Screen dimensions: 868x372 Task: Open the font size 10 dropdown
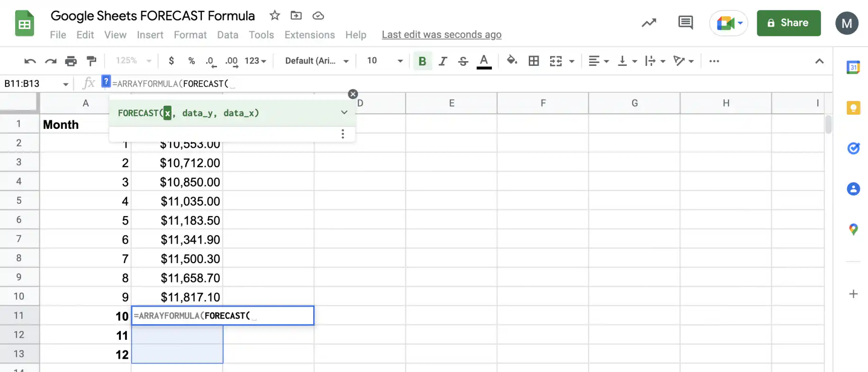point(385,61)
